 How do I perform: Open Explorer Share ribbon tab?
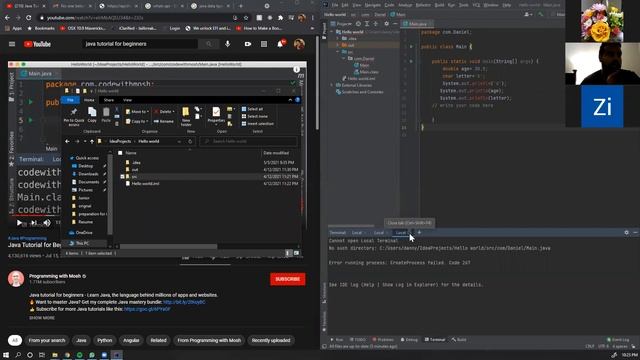(109, 100)
